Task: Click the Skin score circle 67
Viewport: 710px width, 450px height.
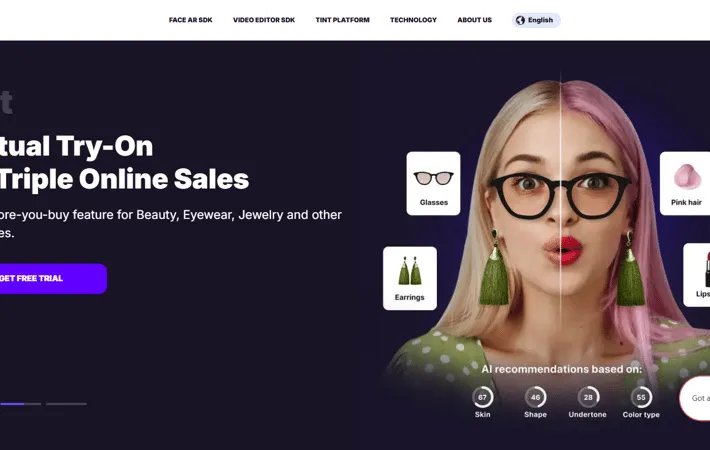Action: 482,397
